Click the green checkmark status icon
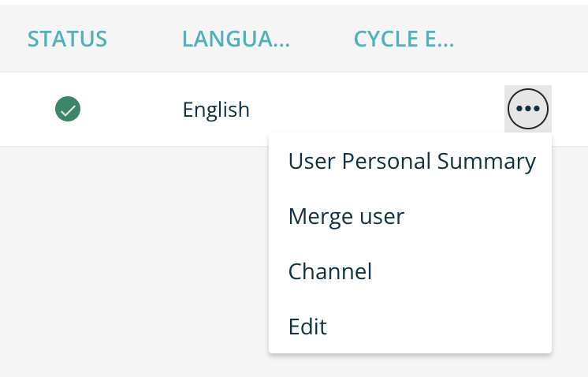 point(68,109)
